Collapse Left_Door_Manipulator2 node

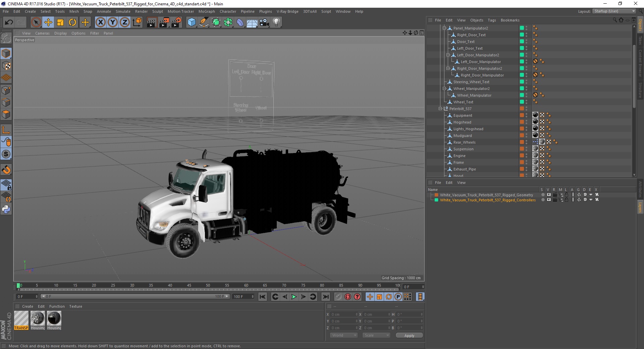(x=448, y=55)
